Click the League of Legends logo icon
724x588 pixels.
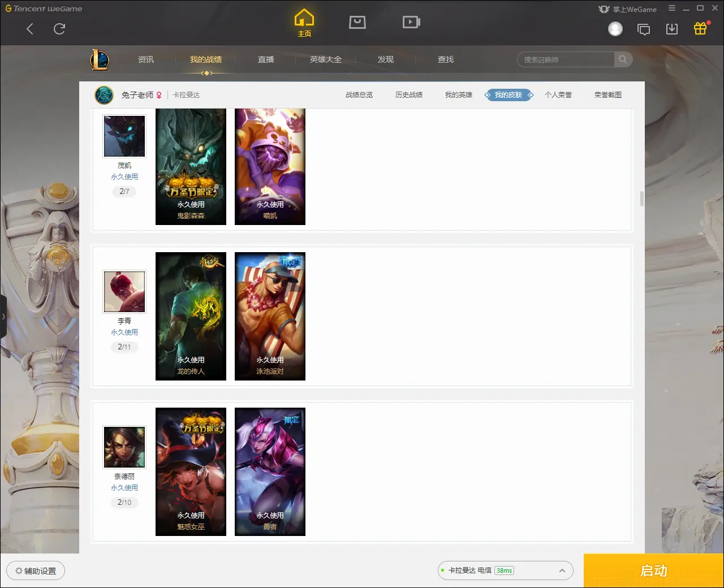pyautogui.click(x=100, y=59)
